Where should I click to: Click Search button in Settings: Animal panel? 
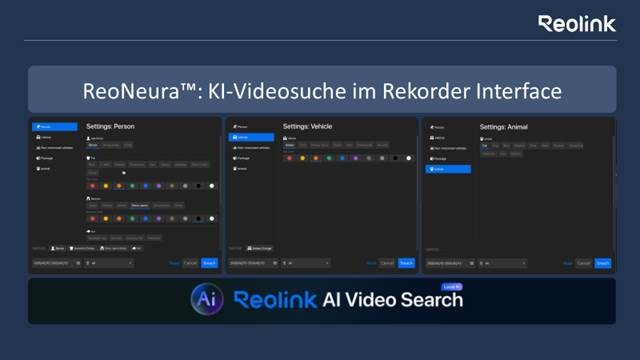coord(603,263)
